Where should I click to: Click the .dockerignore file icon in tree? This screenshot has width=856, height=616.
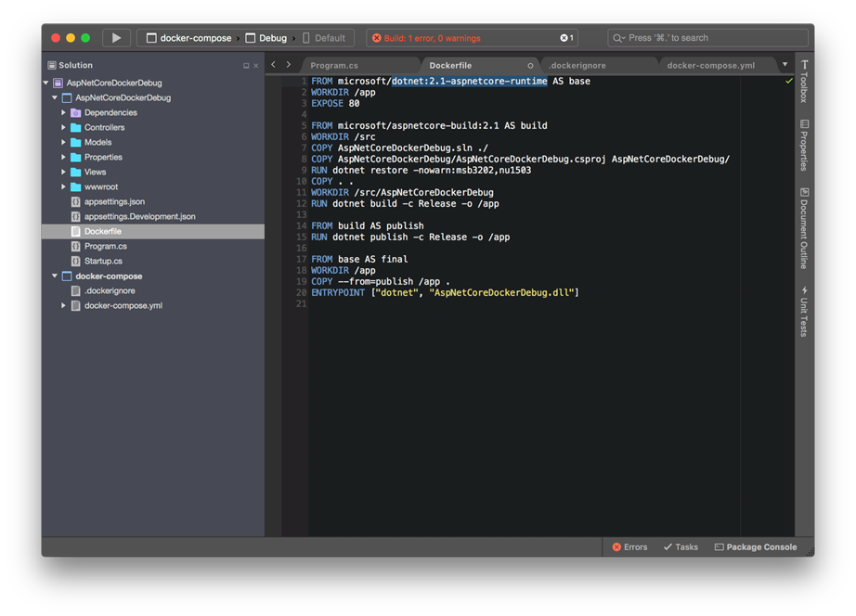pyautogui.click(x=76, y=290)
